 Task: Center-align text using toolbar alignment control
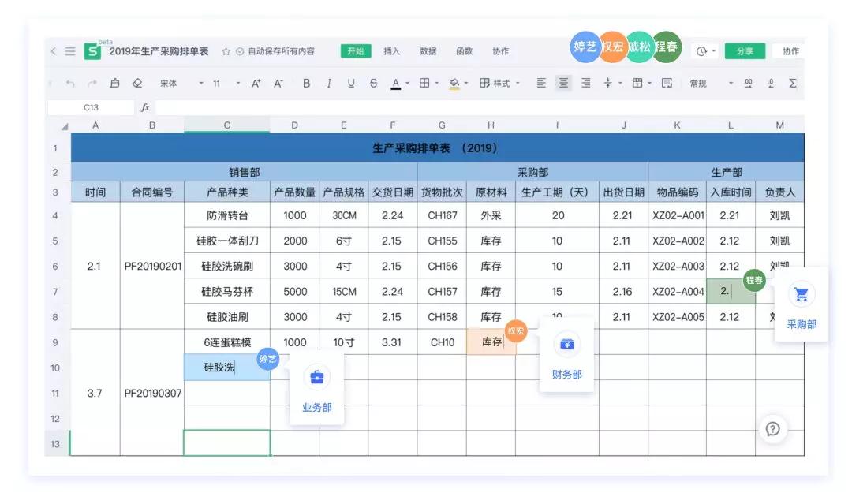[563, 83]
